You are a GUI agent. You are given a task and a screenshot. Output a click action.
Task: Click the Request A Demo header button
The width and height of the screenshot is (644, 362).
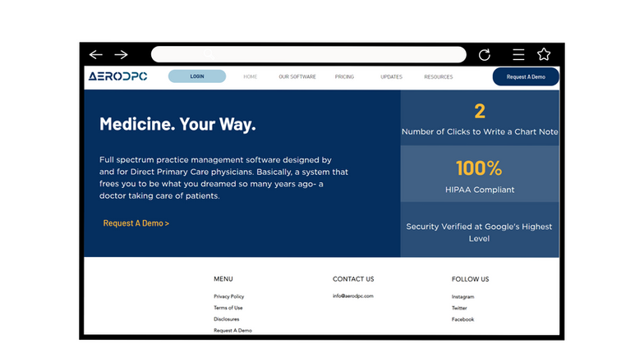526,77
